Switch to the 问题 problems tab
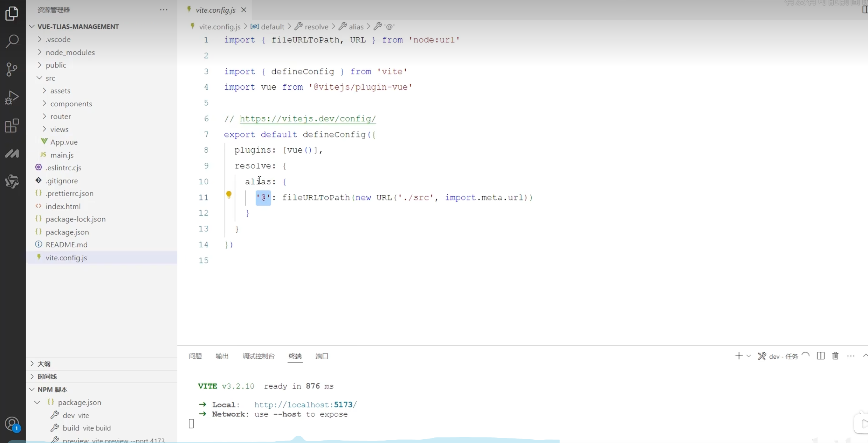The height and width of the screenshot is (443, 868). tap(195, 356)
